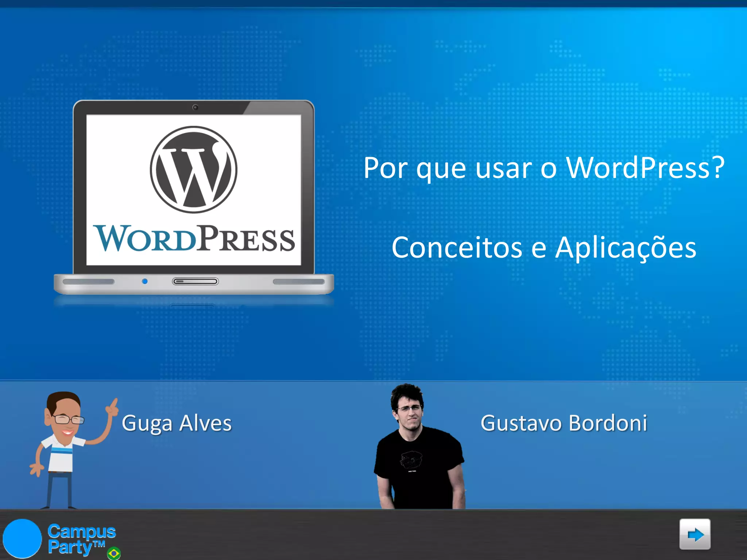747x560 pixels.
Task: Click the graphic on the black t-shirt
Action: coord(411,460)
